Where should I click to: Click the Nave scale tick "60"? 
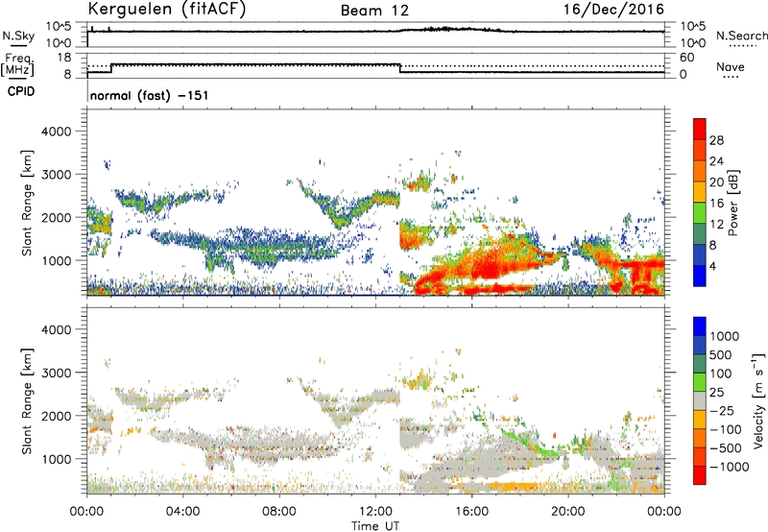click(686, 58)
